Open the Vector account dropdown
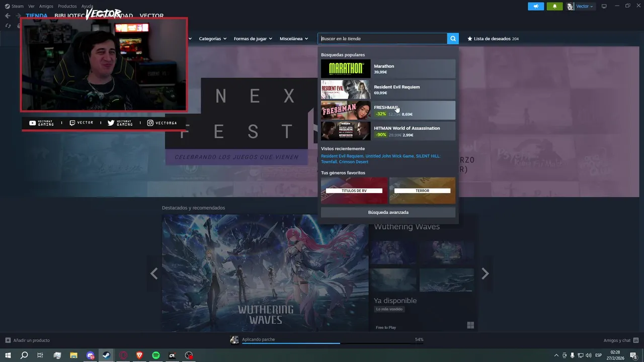The width and height of the screenshot is (644, 362). (x=585, y=7)
